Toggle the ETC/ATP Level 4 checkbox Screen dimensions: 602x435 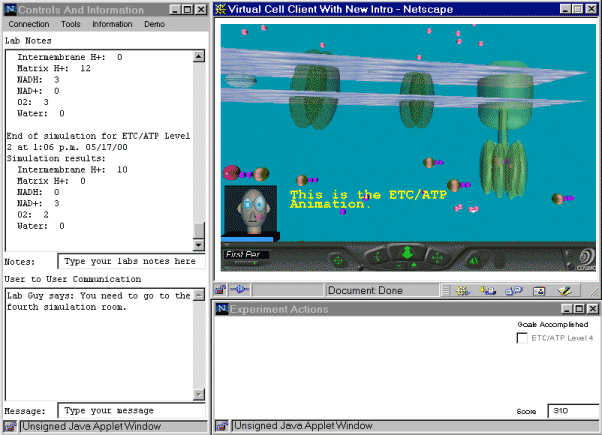(522, 339)
